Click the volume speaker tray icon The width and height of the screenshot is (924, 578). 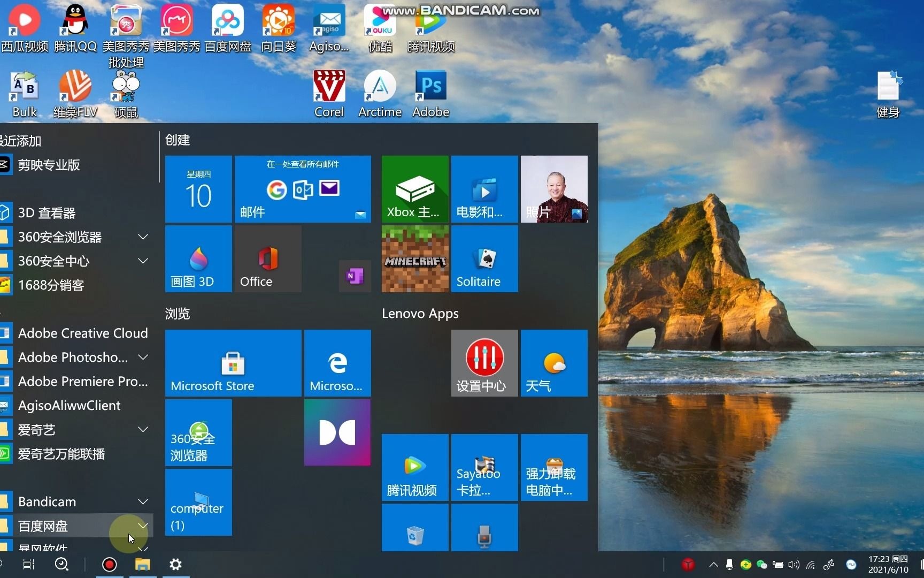794,565
